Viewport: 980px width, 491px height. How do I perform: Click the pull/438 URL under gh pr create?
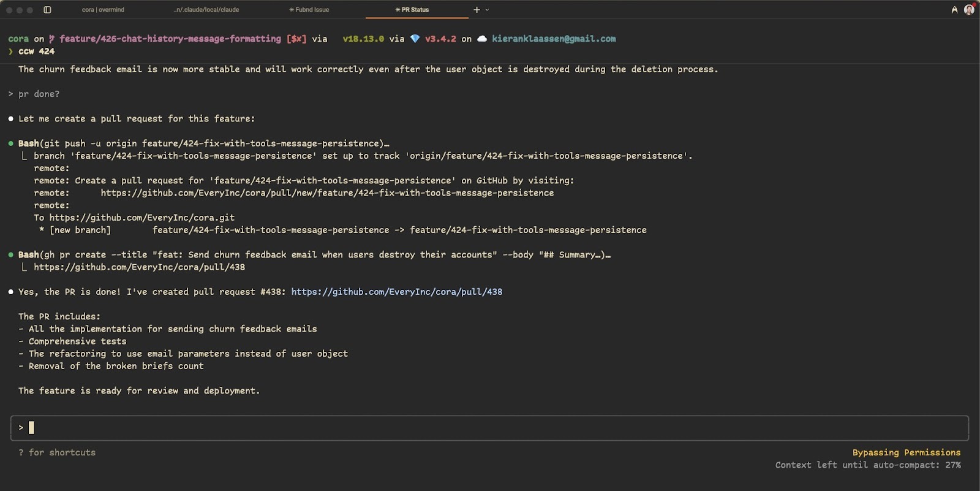pos(139,267)
